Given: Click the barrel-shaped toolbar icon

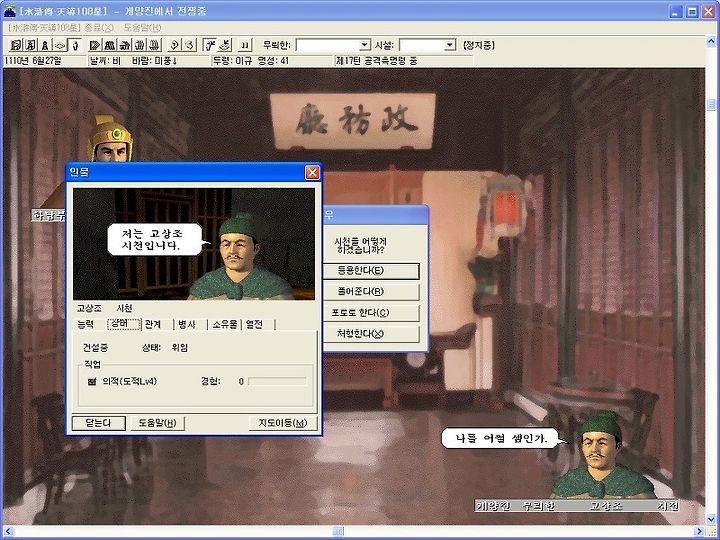Looking at the screenshot, I should coord(140,45).
